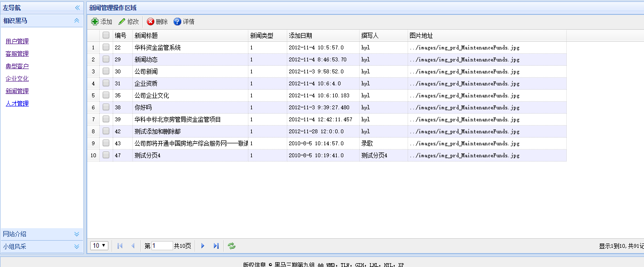Screen dimensions: 644x267
Task: Click the green Add (添加) icon
Action: point(95,22)
